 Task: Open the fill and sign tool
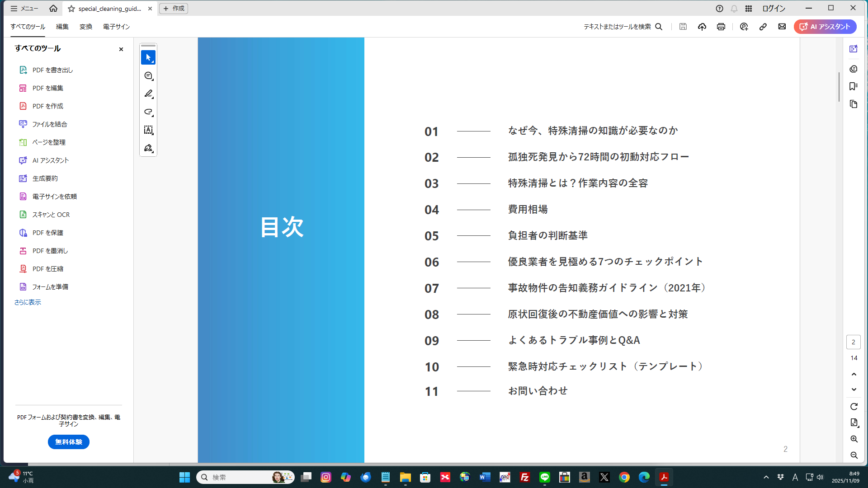148,148
